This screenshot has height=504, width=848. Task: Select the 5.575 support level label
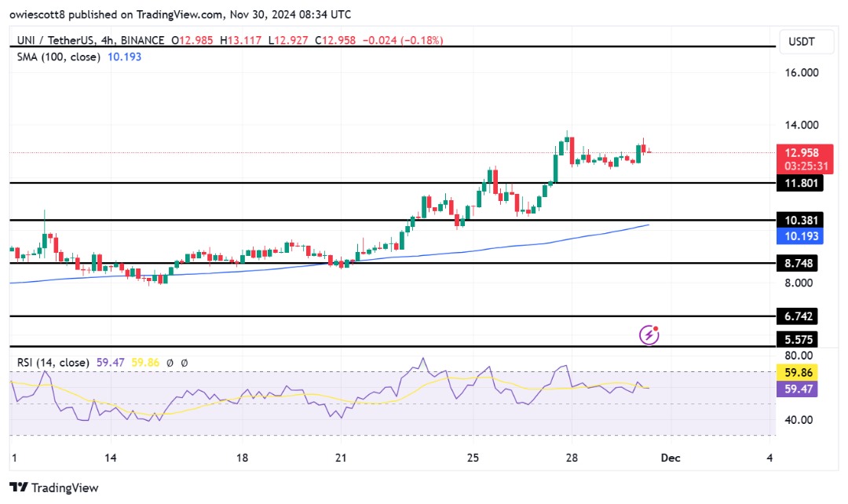click(797, 340)
